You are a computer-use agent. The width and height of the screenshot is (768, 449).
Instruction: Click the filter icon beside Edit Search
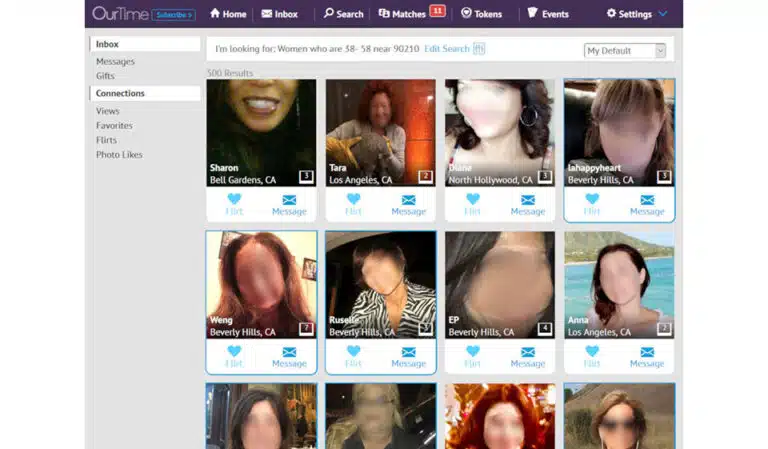click(x=479, y=49)
